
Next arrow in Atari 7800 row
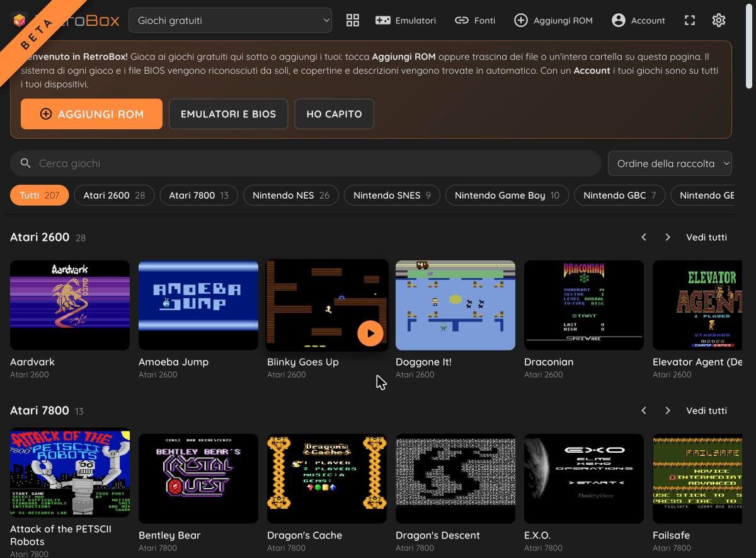pos(668,410)
